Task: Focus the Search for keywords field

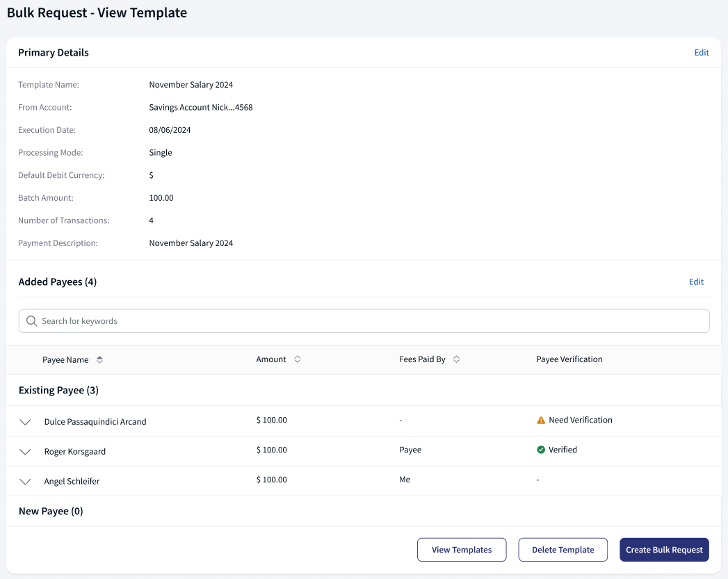Action: pos(364,321)
